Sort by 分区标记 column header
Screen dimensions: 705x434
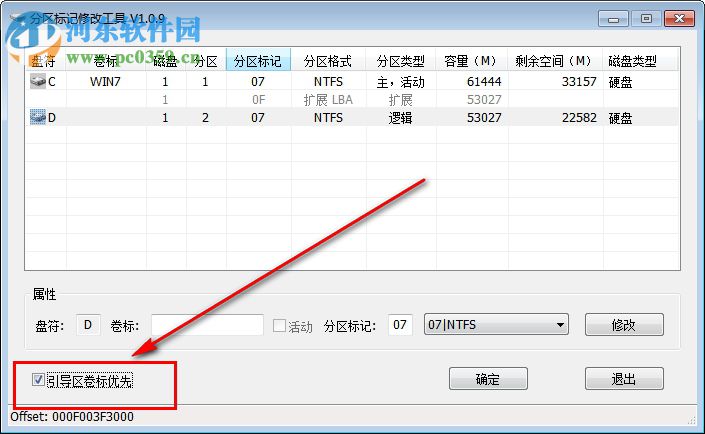pyautogui.click(x=258, y=61)
